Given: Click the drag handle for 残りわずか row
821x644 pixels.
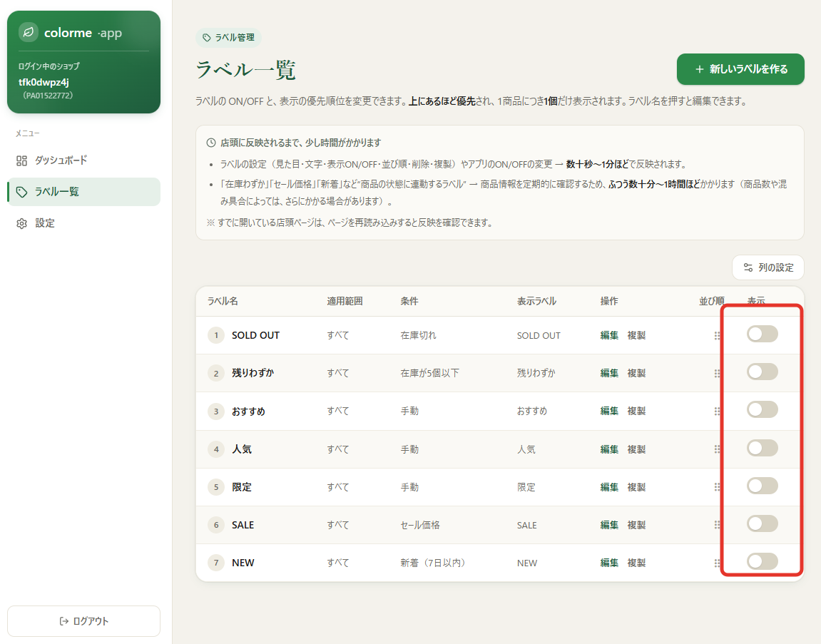Looking at the screenshot, I should (x=717, y=373).
